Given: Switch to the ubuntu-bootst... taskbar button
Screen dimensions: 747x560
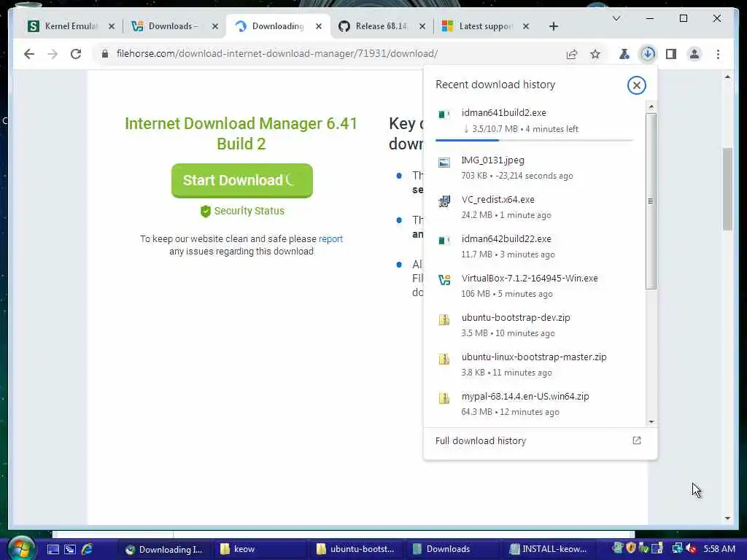Looking at the screenshot, I should (357, 549).
